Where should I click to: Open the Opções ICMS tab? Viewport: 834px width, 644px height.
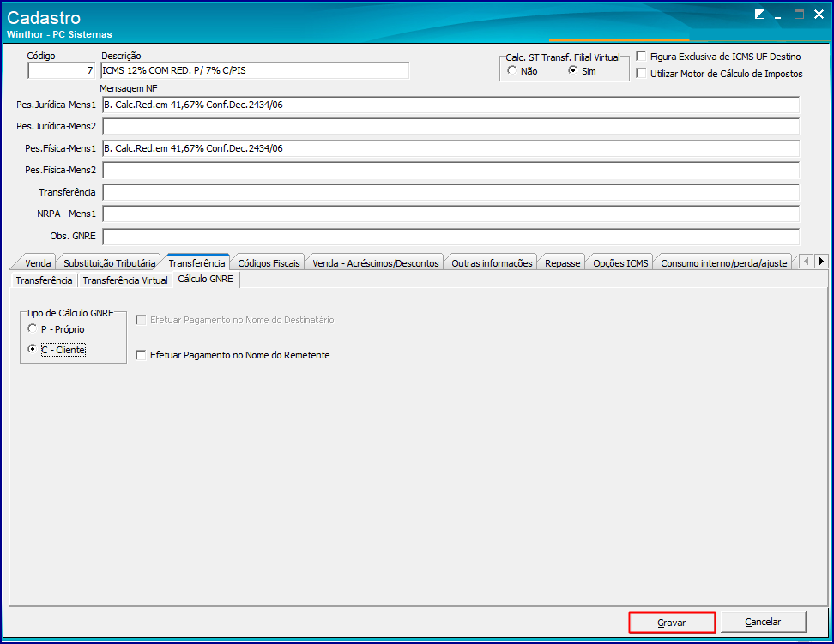tap(620, 262)
